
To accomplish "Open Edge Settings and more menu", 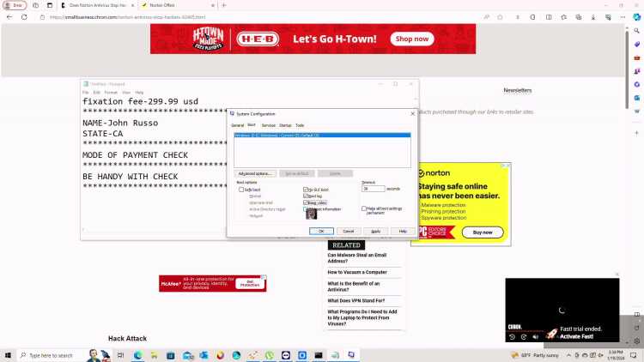I will (623, 17).
